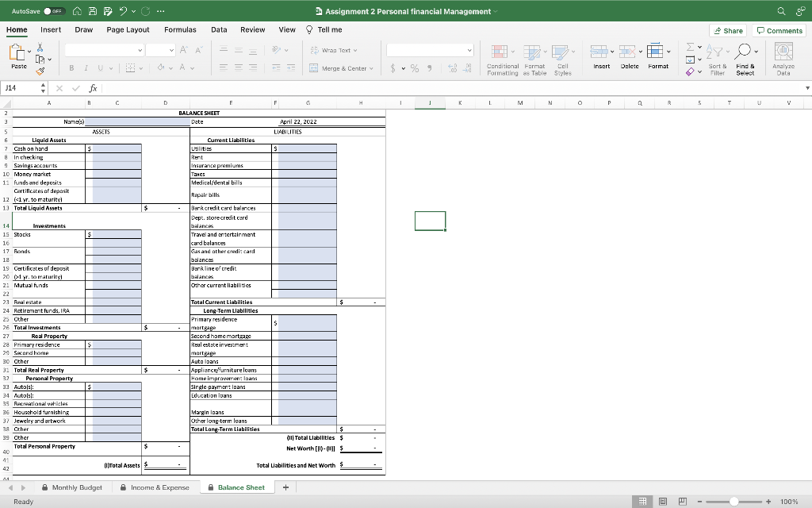Click the zoom in plus button
Viewport: 812px width, 508px height.
pyautogui.click(x=768, y=502)
